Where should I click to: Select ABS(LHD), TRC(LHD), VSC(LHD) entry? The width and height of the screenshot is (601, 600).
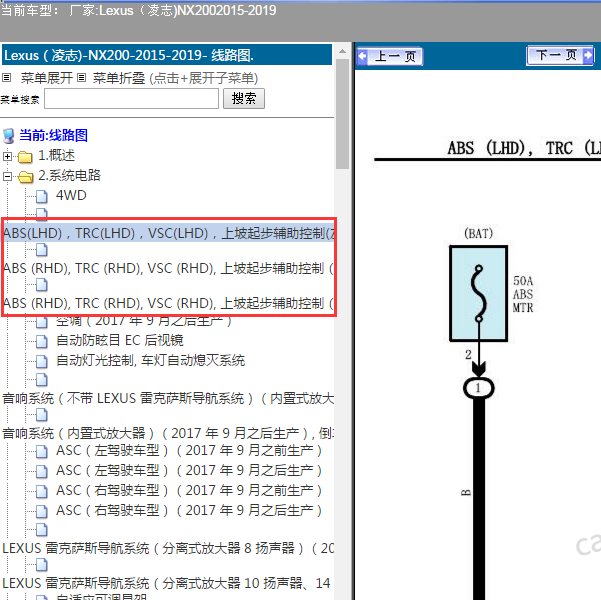(169, 233)
